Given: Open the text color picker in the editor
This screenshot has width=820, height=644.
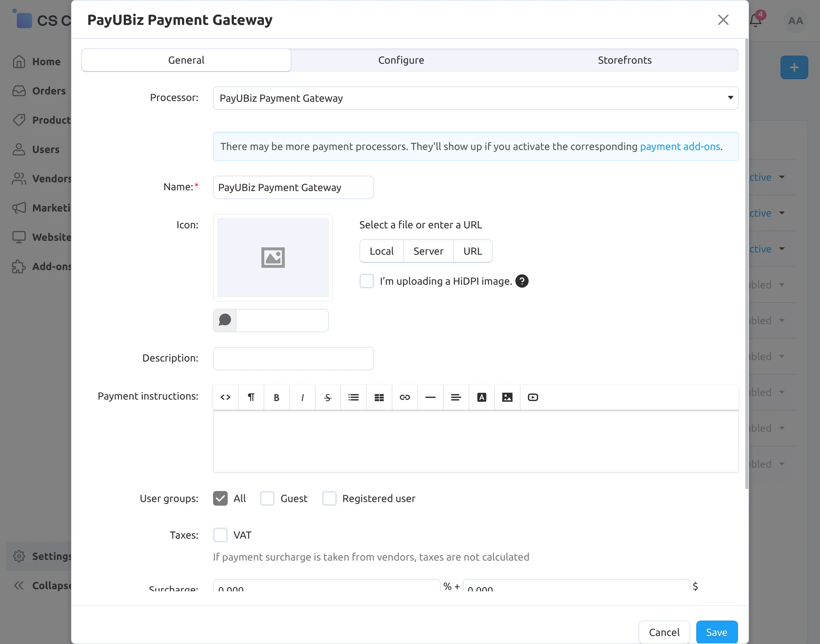Looking at the screenshot, I should tap(482, 397).
